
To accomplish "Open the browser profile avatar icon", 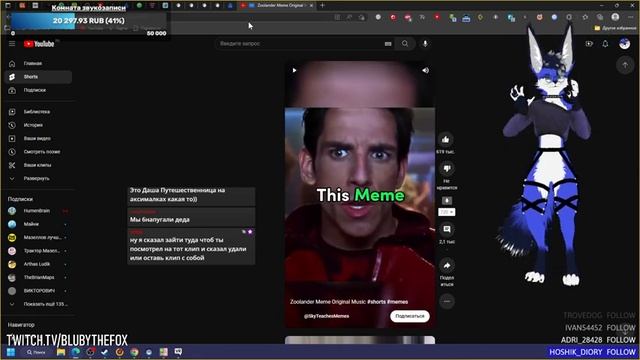I will coord(615,17).
